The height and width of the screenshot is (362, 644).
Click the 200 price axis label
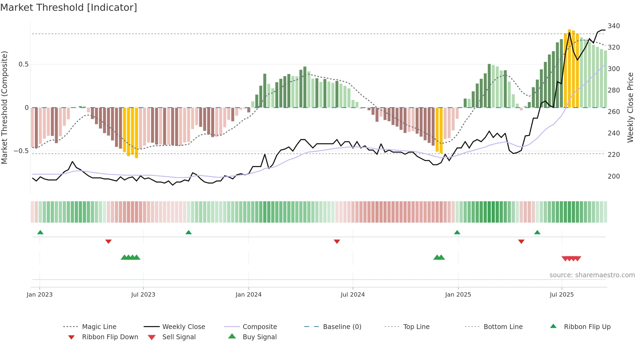coord(614,176)
